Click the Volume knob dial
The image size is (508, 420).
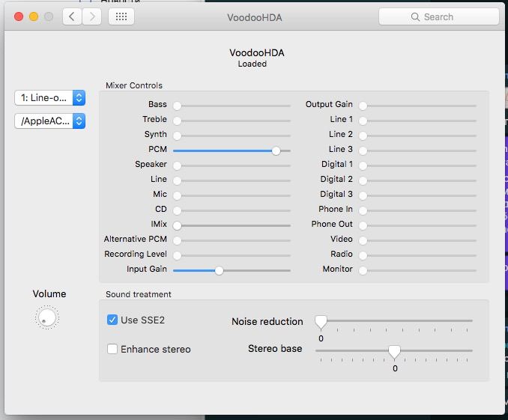47,317
